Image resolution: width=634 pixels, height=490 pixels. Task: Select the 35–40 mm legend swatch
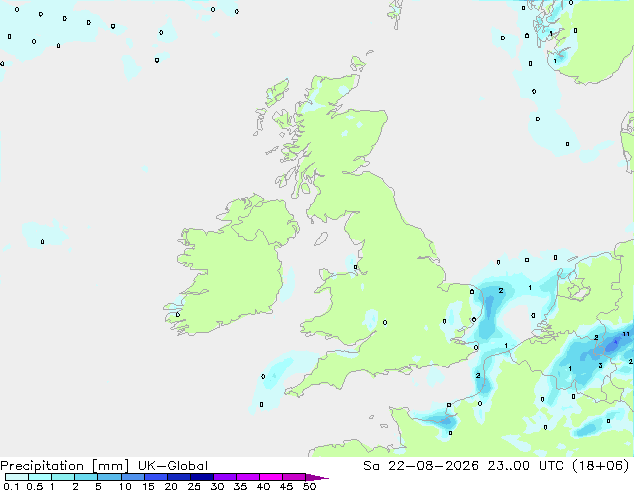pyautogui.click(x=247, y=477)
